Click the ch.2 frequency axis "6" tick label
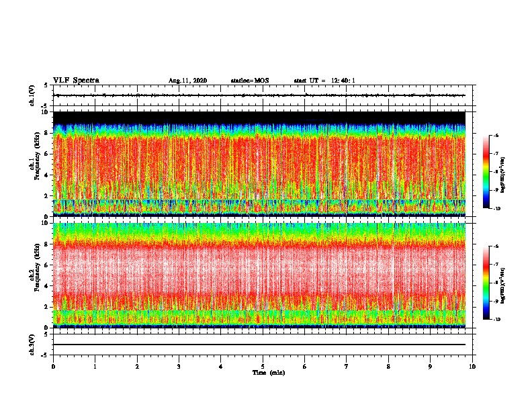This screenshot has height=411, width=532. pyautogui.click(x=46, y=265)
